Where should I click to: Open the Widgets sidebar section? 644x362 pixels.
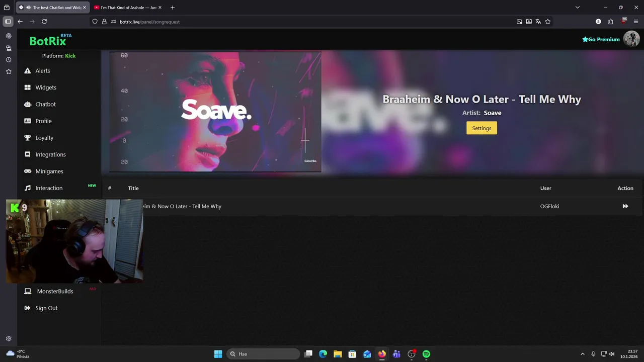click(x=45, y=87)
